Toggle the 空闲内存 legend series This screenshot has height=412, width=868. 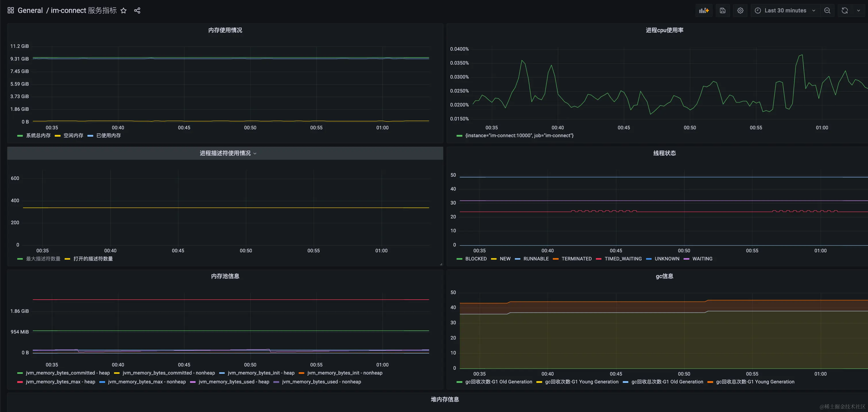(73, 136)
